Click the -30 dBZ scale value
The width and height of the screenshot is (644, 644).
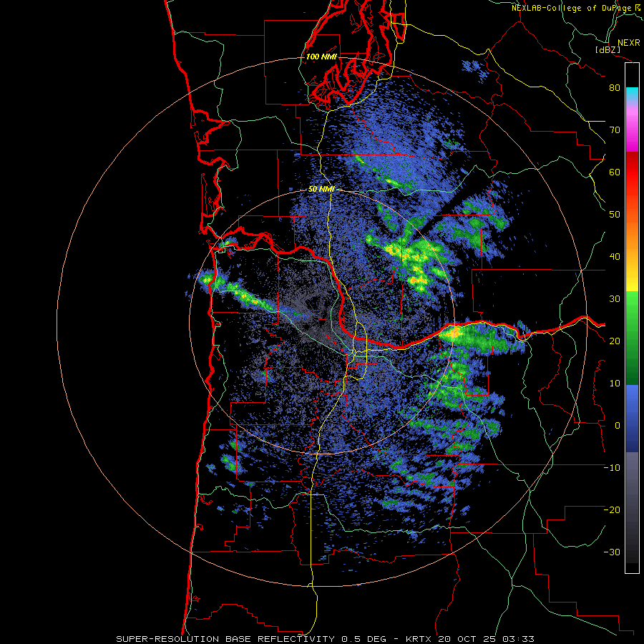[x=612, y=552]
